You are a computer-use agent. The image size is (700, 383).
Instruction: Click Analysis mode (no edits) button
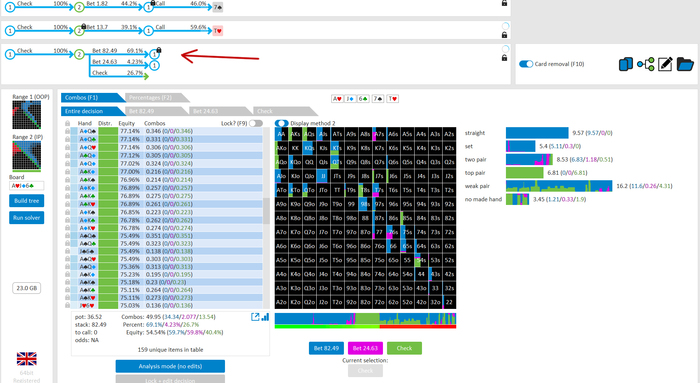(170, 366)
